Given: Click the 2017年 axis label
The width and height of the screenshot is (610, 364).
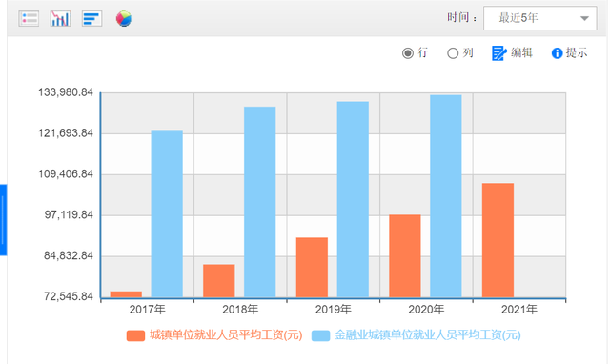Looking at the screenshot, I should pyautogui.click(x=148, y=310).
